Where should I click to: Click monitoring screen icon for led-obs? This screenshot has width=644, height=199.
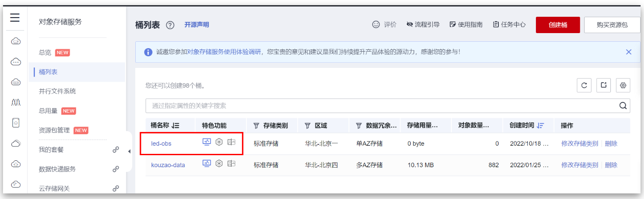(207, 142)
